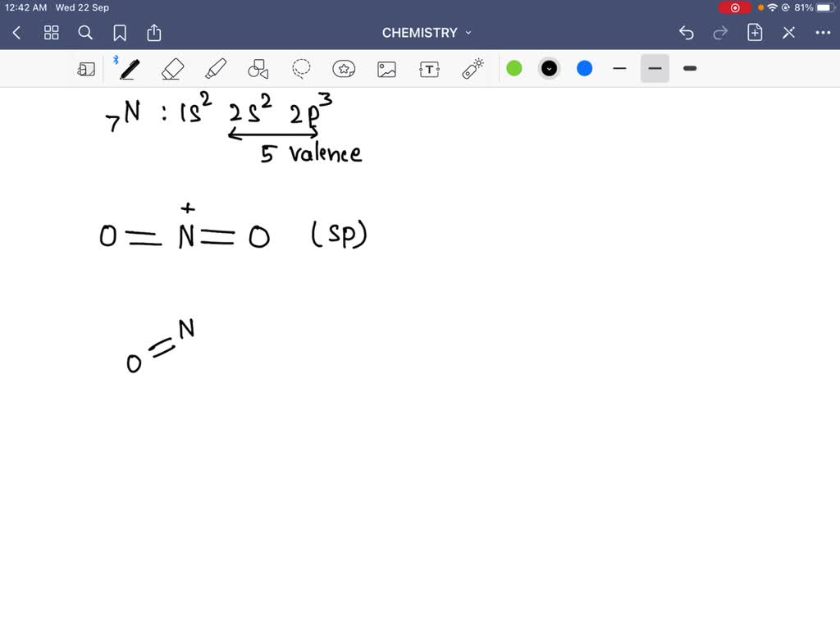
Task: Activate the Lasso selection tool
Action: click(300, 68)
